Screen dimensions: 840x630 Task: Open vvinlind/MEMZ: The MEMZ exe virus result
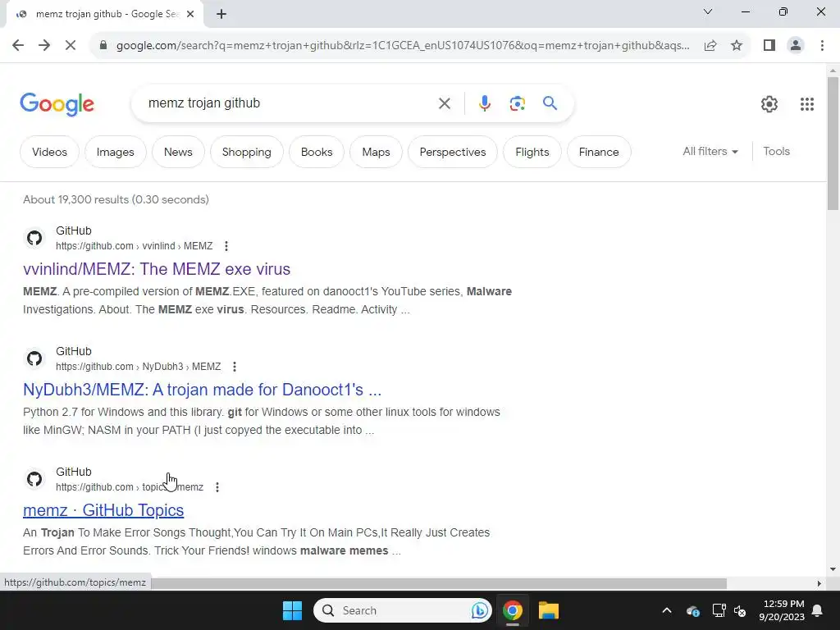pos(157,269)
